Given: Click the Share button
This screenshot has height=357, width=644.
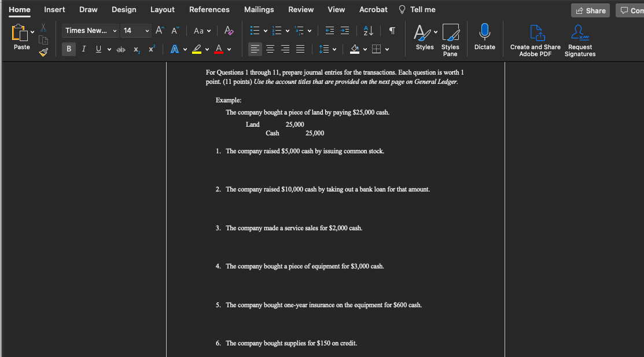Looking at the screenshot, I should click(590, 10).
